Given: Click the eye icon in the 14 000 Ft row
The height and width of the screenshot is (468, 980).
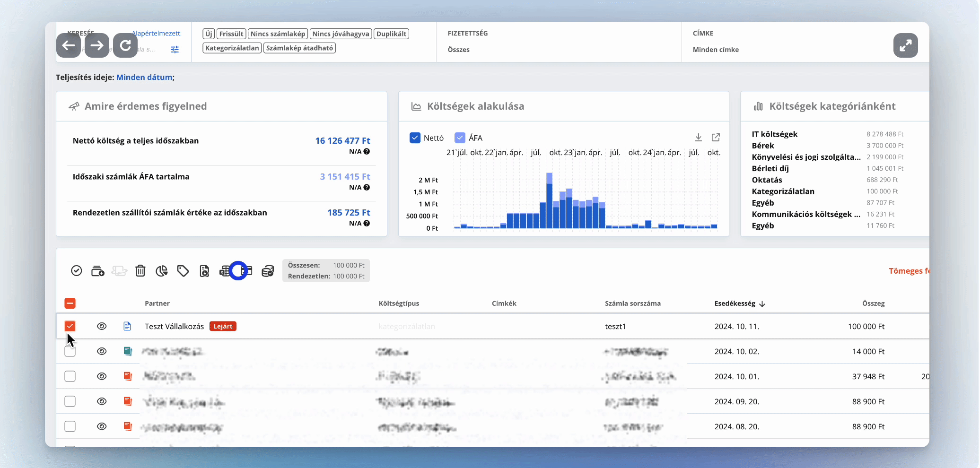Looking at the screenshot, I should (102, 351).
